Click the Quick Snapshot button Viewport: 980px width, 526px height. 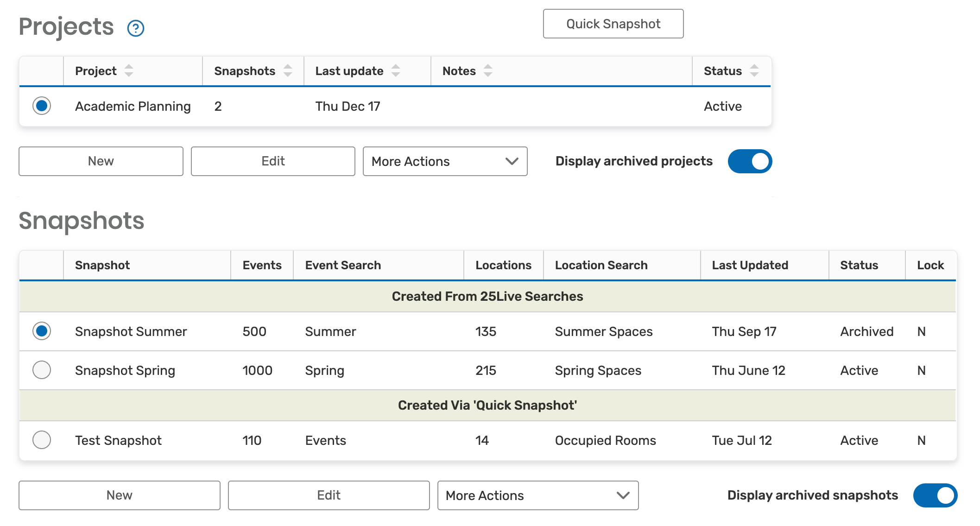pos(613,24)
